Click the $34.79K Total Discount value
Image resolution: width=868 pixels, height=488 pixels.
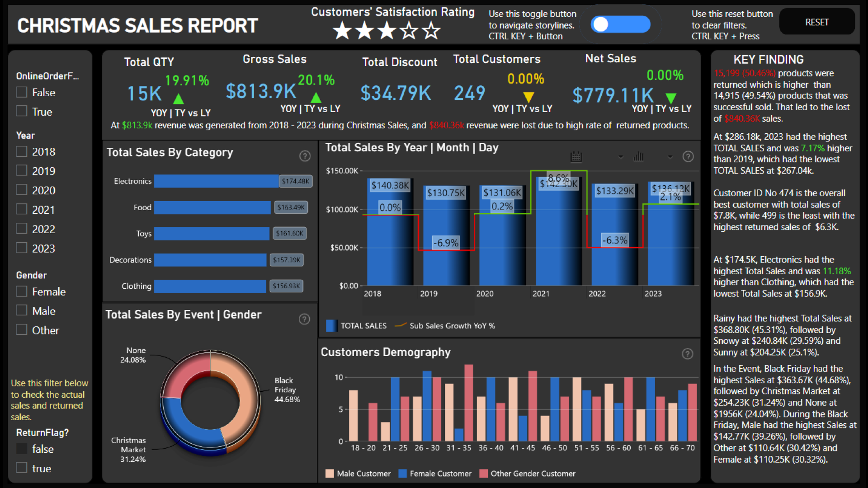tap(396, 94)
